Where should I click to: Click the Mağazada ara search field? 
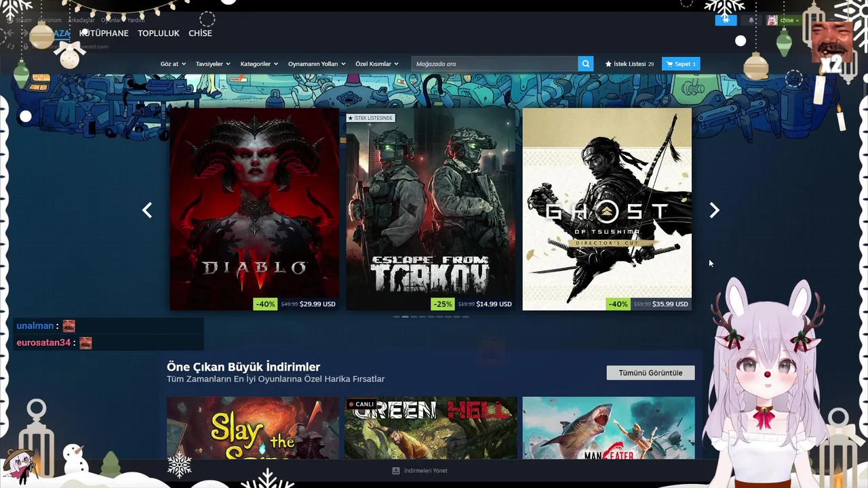coord(494,64)
